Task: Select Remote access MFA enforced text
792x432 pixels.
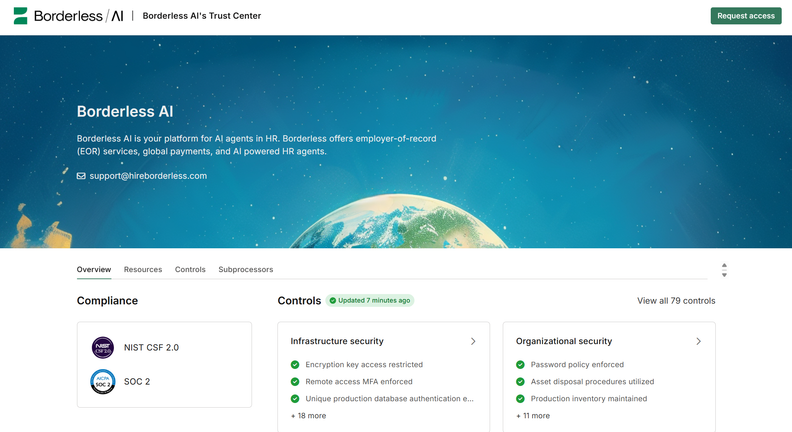Action: (359, 381)
